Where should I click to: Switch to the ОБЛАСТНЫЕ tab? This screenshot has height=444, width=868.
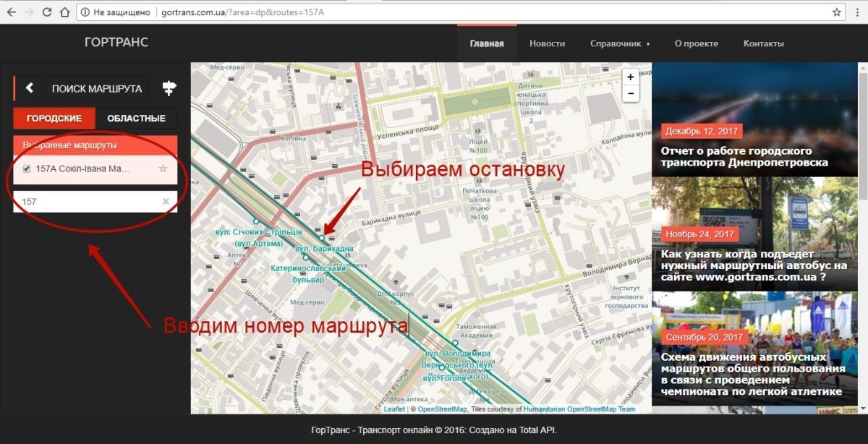(x=137, y=118)
